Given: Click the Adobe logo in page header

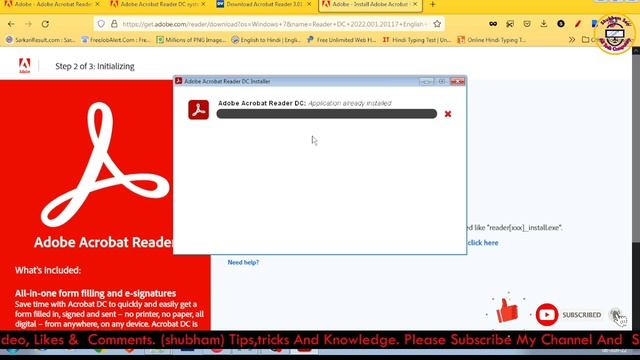Looking at the screenshot, I should tap(24, 66).
